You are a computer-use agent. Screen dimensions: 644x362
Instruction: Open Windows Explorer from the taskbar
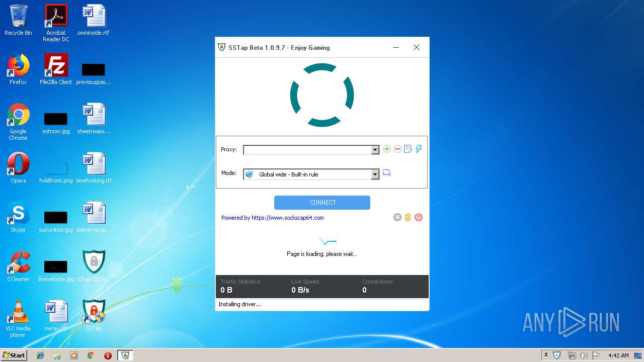tap(57, 355)
